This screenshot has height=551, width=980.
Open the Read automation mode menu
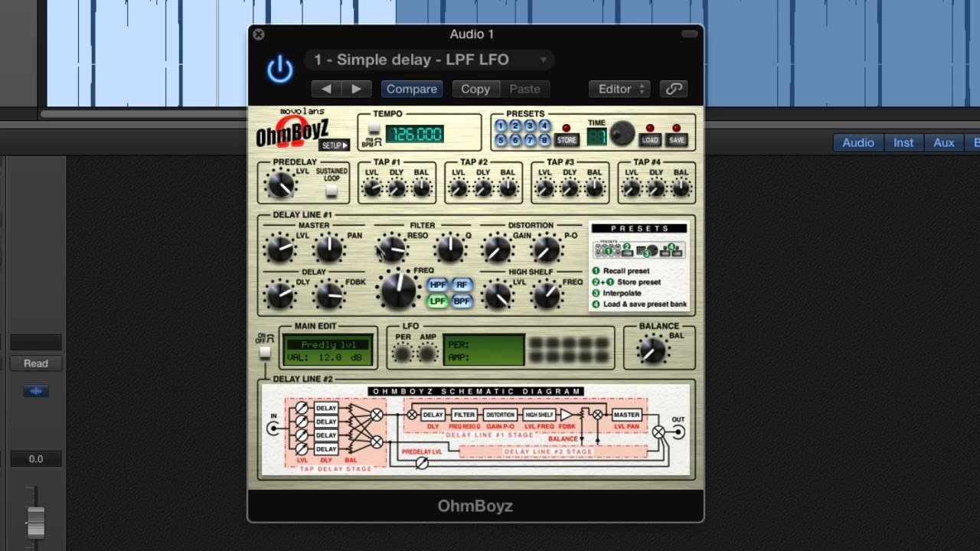point(36,364)
